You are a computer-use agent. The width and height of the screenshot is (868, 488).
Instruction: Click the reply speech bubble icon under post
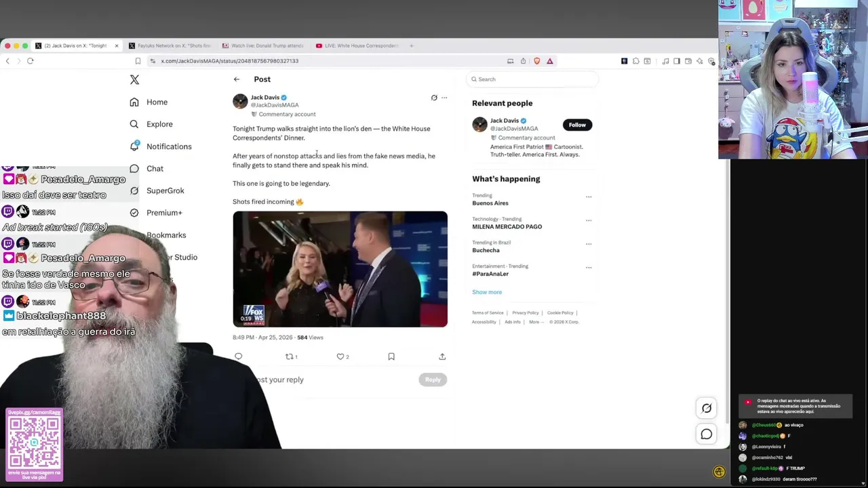pyautogui.click(x=238, y=357)
